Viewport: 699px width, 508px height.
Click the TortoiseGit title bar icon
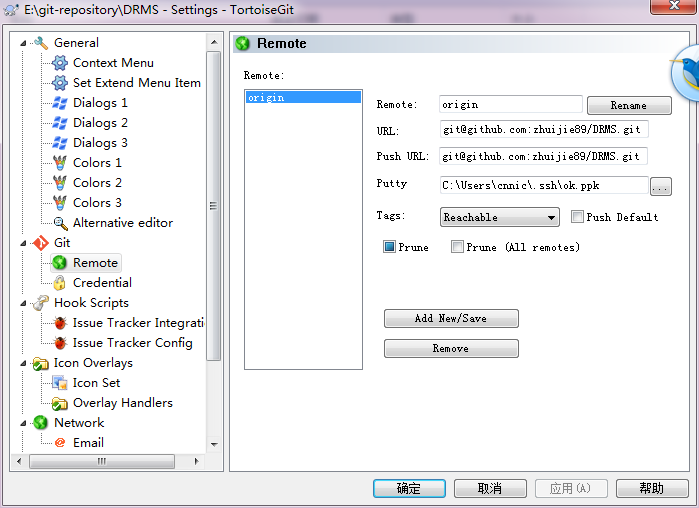pos(11,10)
